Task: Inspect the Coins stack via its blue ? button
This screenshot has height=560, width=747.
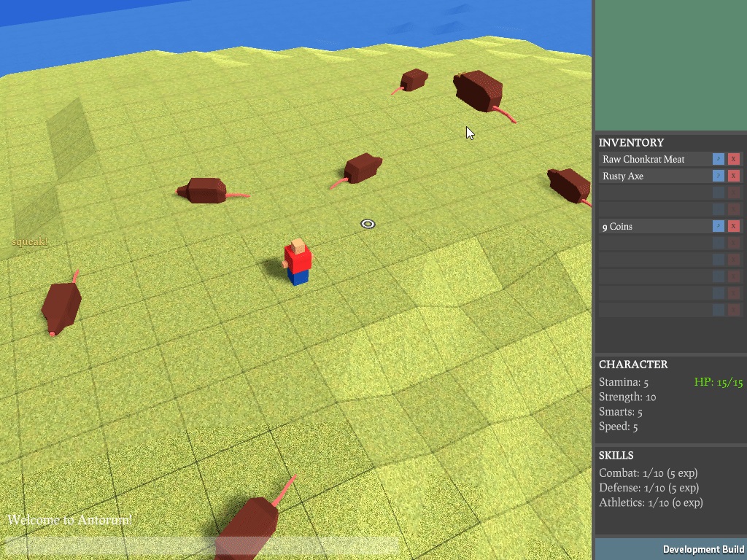Action: (719, 226)
